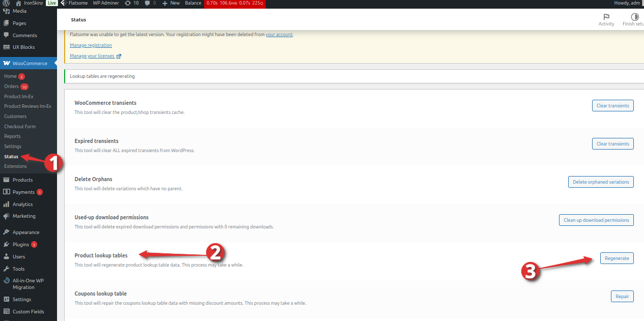Click the Manage registration link
Image resolution: width=644 pixels, height=321 pixels.
pyautogui.click(x=91, y=45)
